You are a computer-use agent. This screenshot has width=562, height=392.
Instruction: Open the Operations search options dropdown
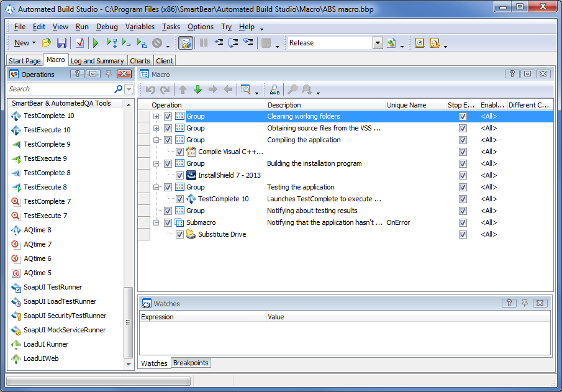click(x=129, y=89)
